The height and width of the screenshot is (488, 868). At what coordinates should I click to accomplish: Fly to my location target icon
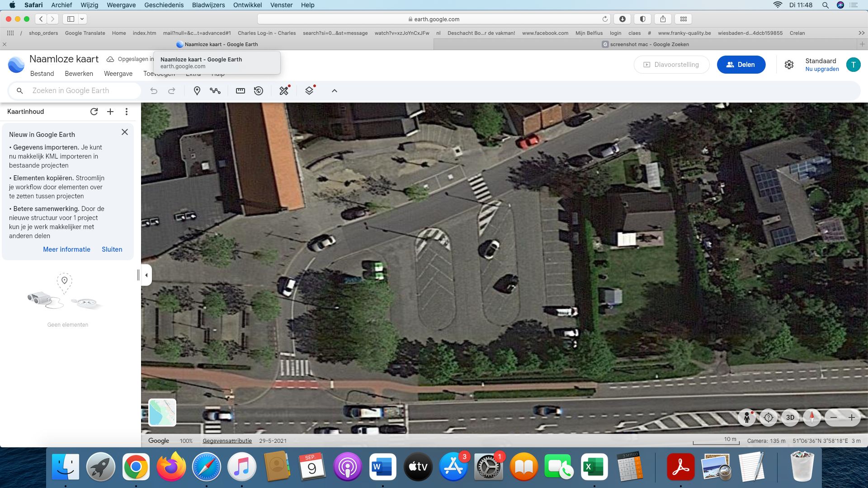(x=769, y=418)
